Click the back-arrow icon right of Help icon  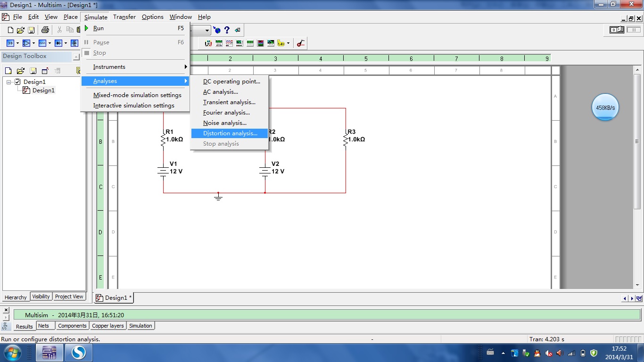click(237, 30)
